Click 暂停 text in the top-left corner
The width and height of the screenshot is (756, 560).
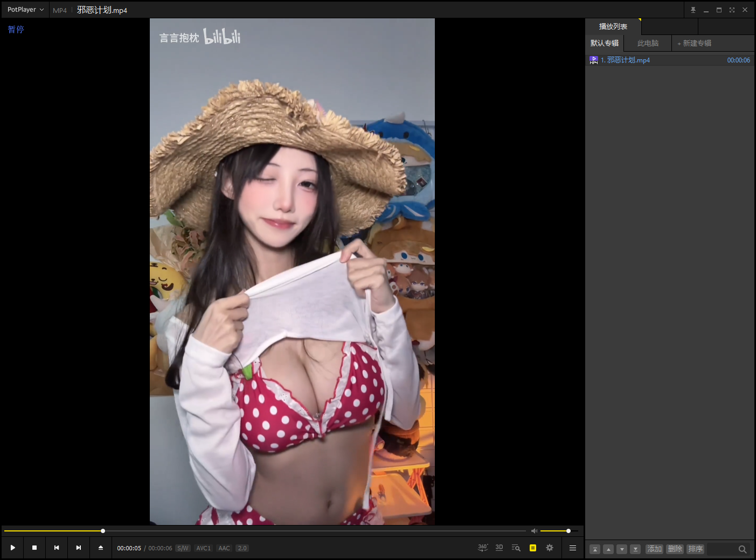(15, 30)
